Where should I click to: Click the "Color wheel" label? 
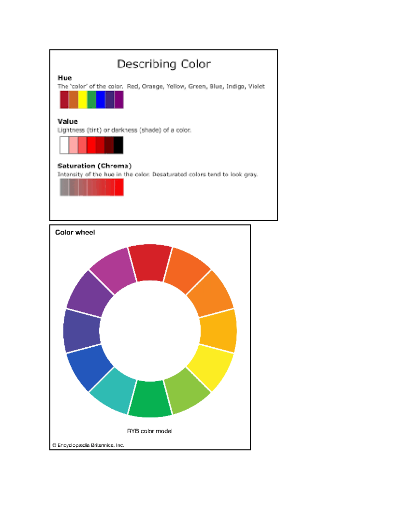coord(75,232)
